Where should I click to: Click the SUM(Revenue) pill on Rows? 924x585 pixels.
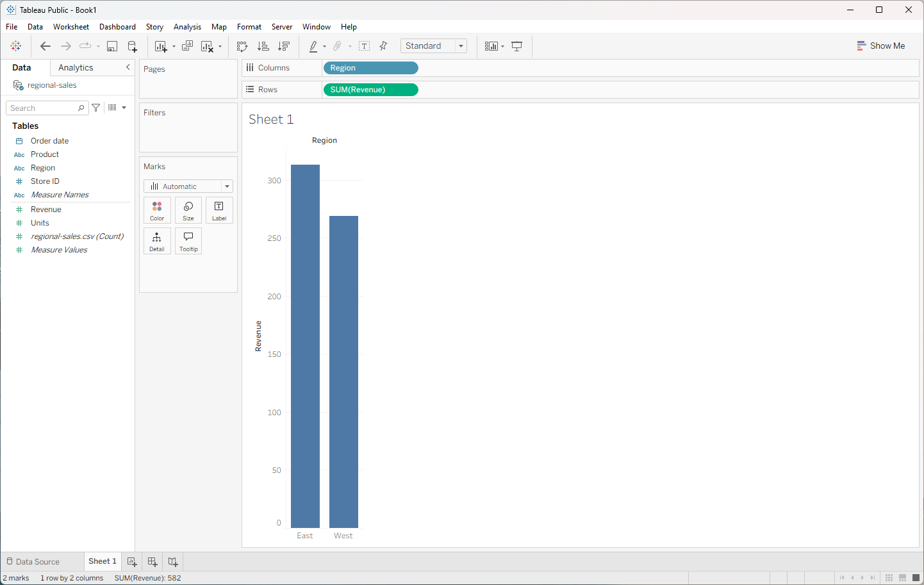pos(371,90)
